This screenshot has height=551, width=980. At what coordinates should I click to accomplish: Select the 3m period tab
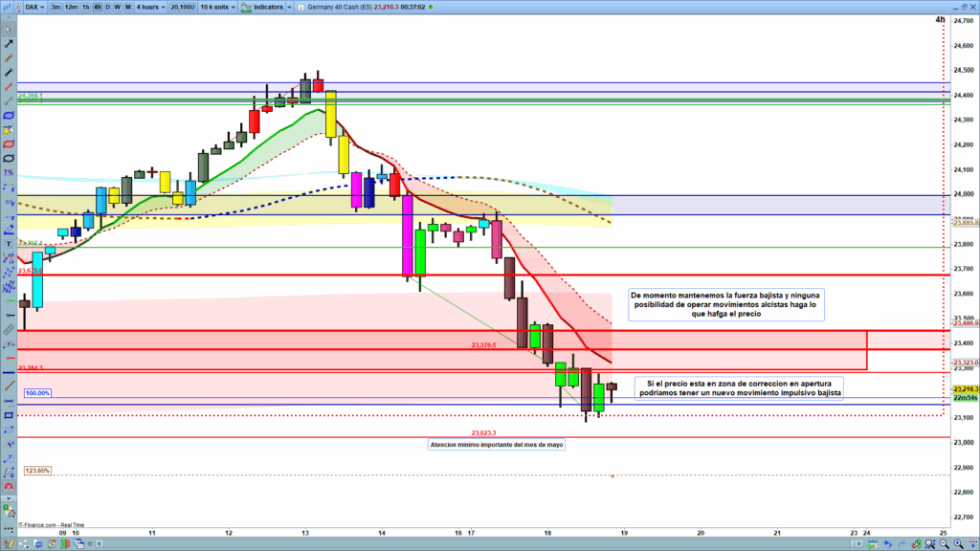(x=56, y=6)
